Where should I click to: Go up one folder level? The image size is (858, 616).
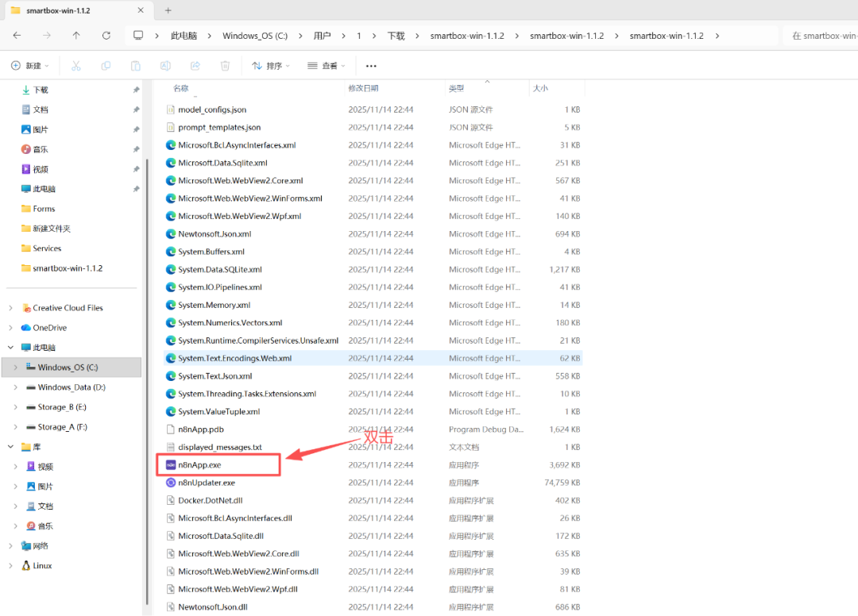tap(76, 36)
